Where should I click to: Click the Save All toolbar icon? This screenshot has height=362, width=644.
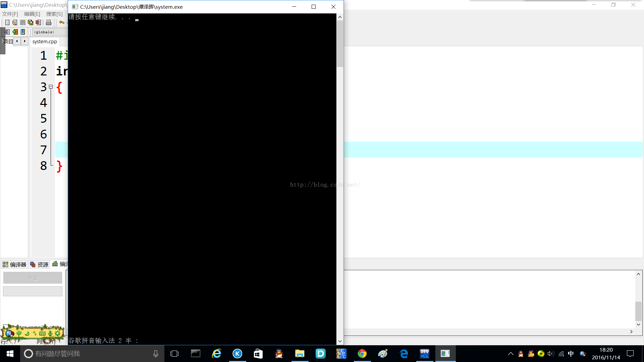pyautogui.click(x=31, y=22)
